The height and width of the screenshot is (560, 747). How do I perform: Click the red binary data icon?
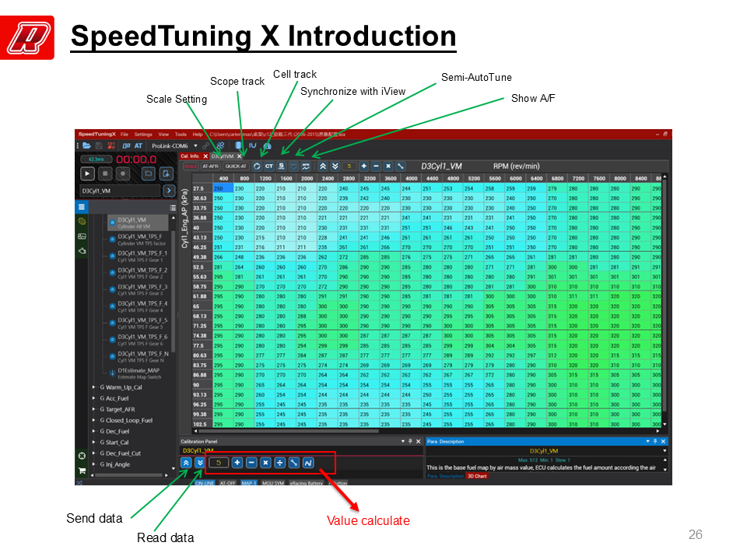[x=111, y=145]
